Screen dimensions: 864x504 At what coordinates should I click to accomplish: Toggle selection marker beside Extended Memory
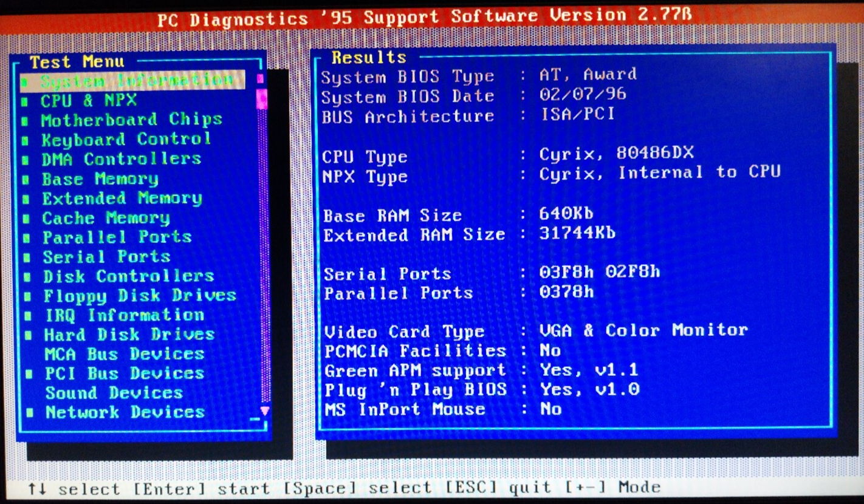click(x=26, y=200)
